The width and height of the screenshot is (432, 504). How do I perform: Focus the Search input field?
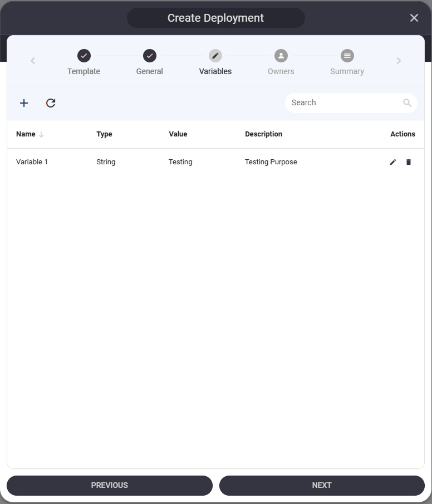point(342,103)
